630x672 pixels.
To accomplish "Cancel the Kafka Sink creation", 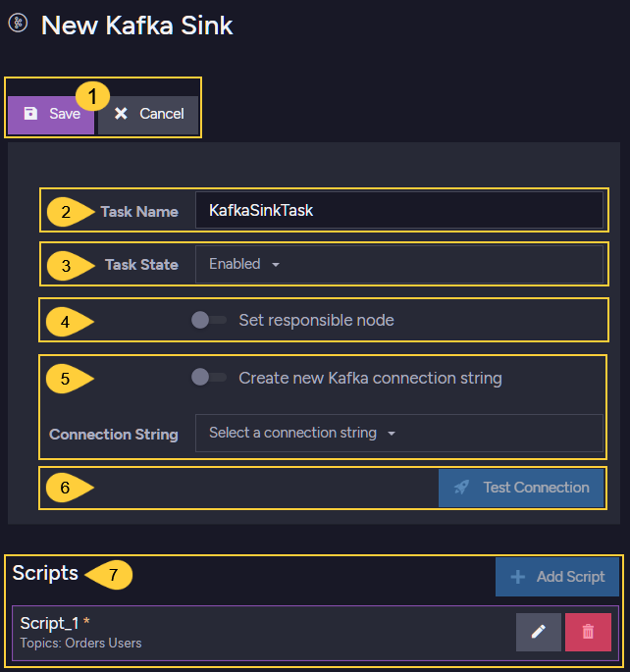I will [148, 115].
